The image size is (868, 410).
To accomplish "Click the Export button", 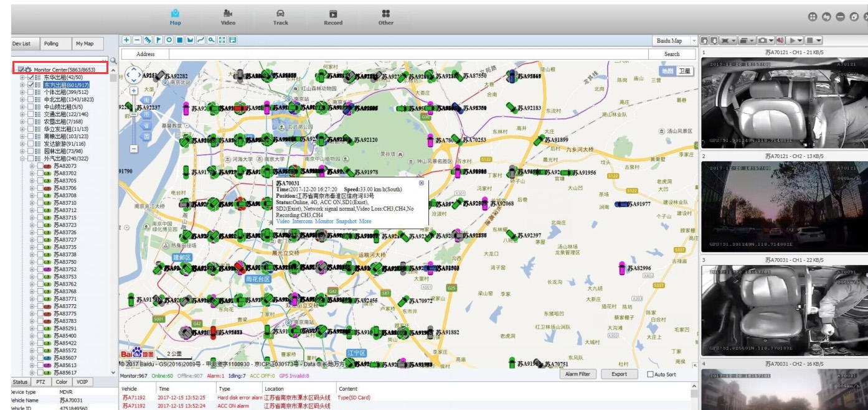I will (619, 375).
